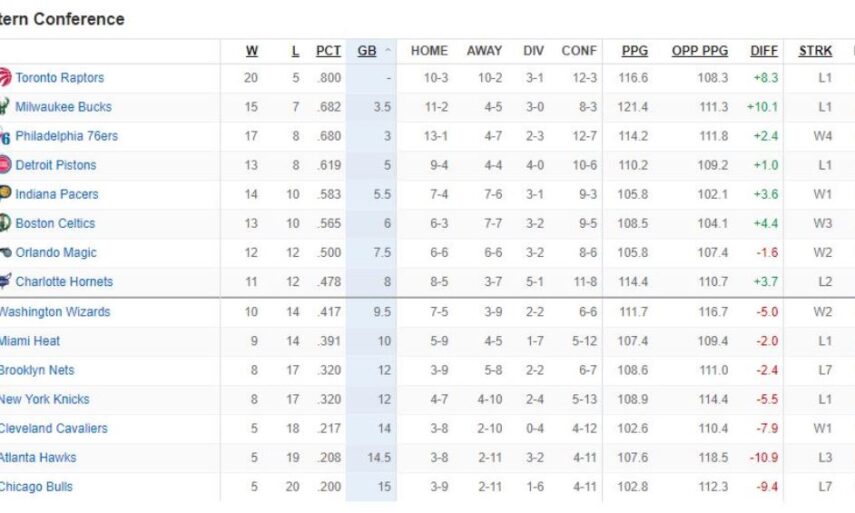Sort by the OPP PPG column header

700,51
